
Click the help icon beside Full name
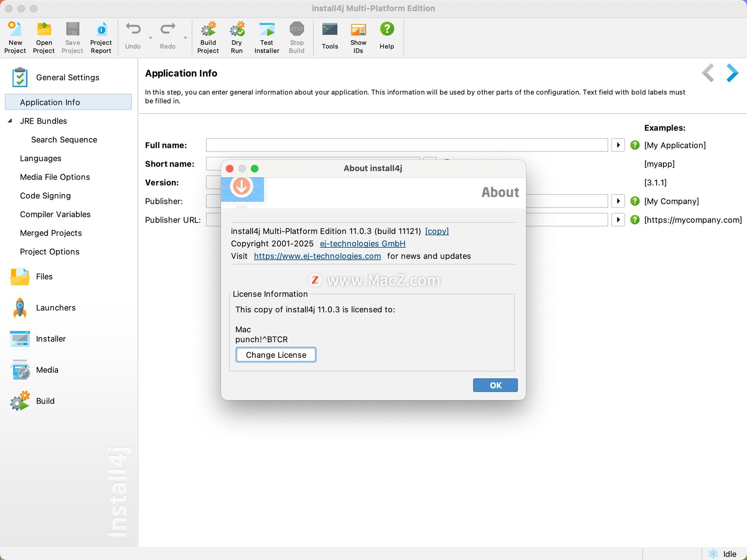(635, 145)
